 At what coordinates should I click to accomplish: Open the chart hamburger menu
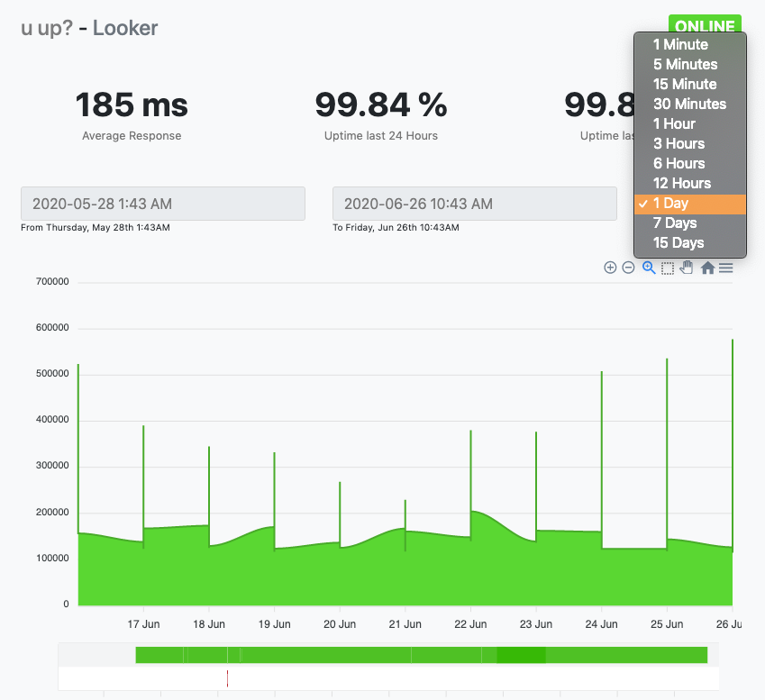coord(725,268)
